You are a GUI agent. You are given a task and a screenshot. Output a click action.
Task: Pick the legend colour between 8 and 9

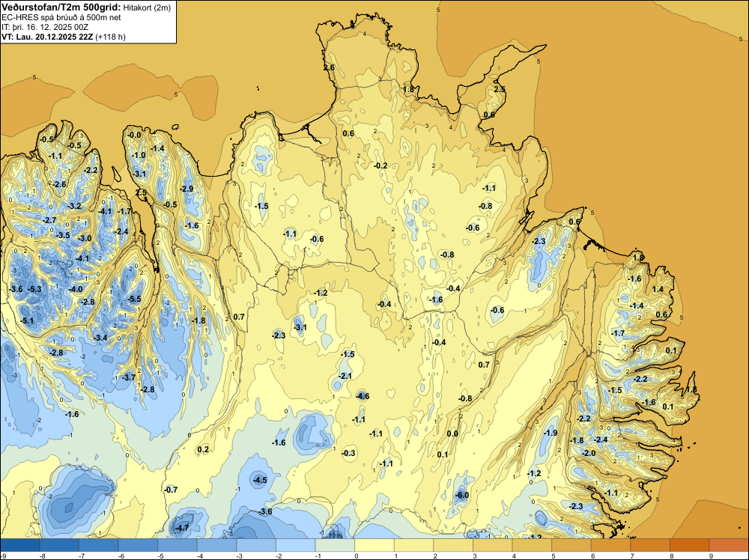click(689, 545)
